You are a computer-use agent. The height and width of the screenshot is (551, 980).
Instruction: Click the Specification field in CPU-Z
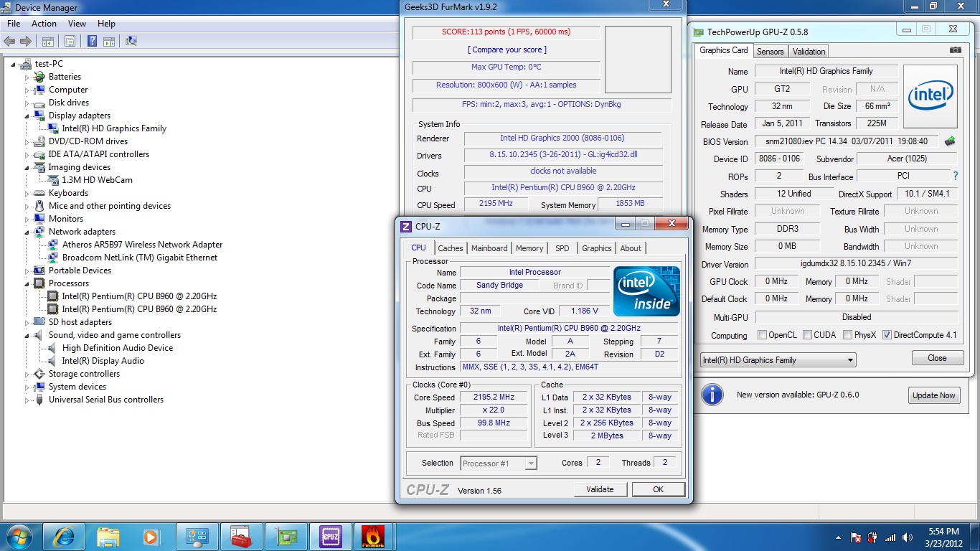point(569,329)
